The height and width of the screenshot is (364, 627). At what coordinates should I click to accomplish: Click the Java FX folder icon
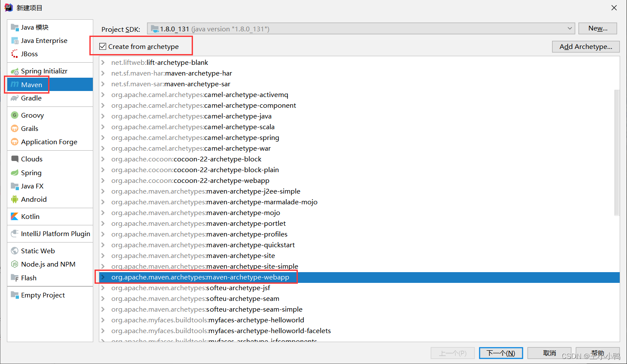(x=15, y=186)
